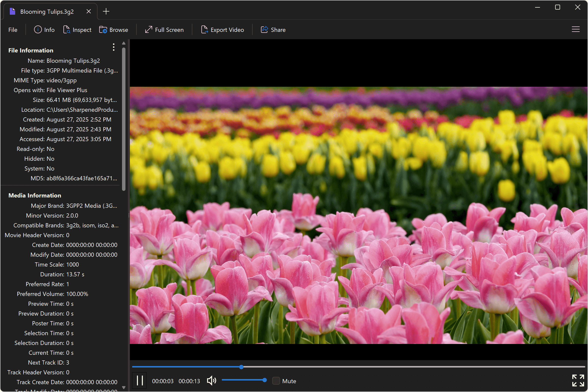The height and width of the screenshot is (392, 588).
Task: Click the speaker volume icon
Action: click(211, 380)
